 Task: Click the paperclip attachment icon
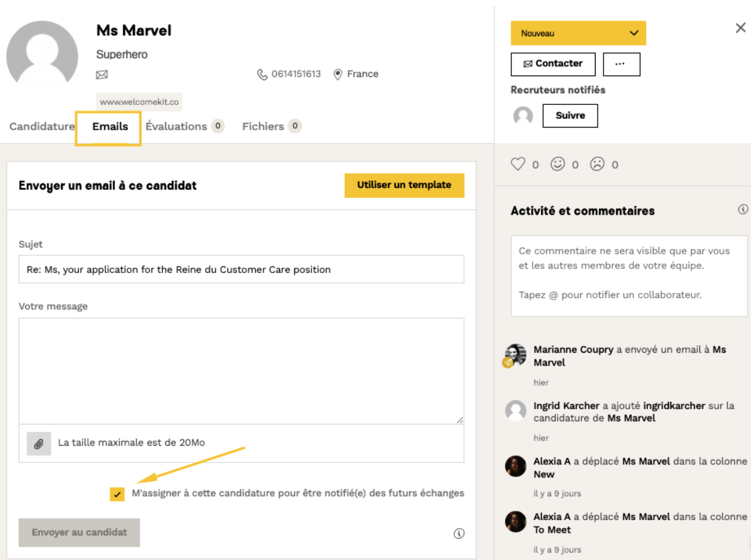point(39,444)
